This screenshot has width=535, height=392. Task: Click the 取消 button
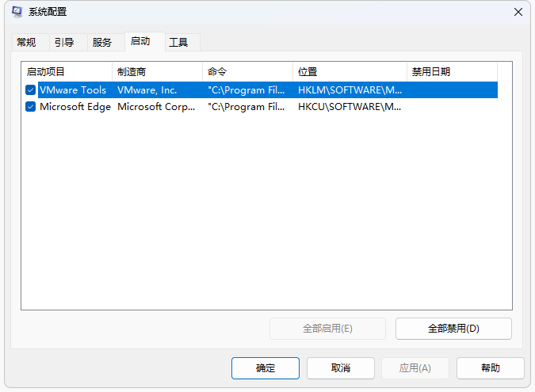(341, 368)
